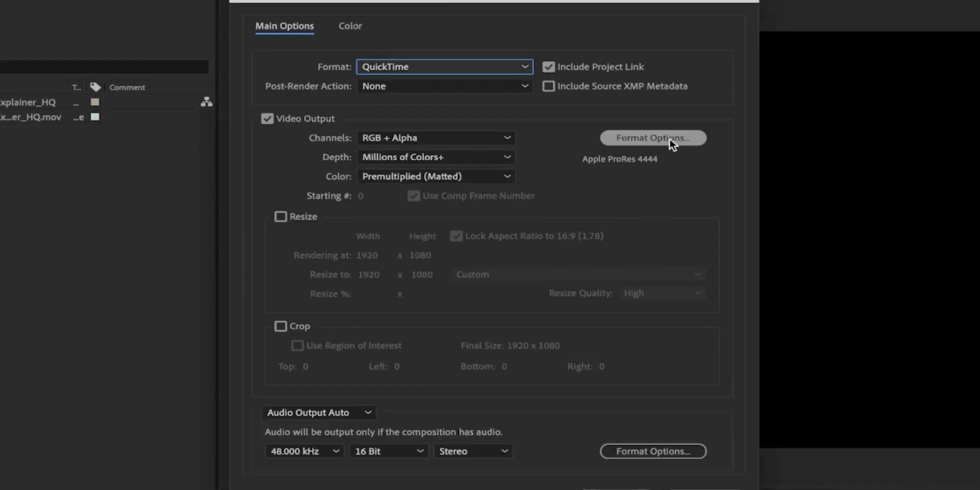
Task: Click the Apple ProRes 4444 codec text
Action: click(620, 159)
